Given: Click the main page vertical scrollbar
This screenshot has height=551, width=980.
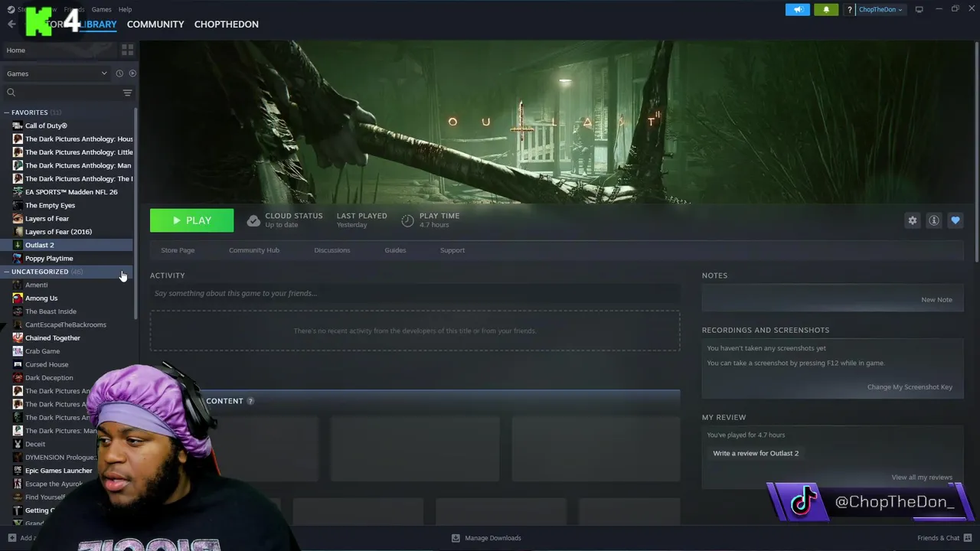Looking at the screenshot, I should (x=977, y=153).
